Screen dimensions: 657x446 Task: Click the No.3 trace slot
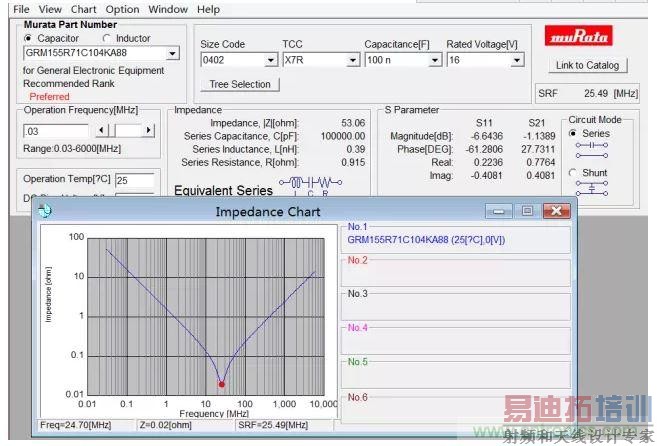[456, 307]
